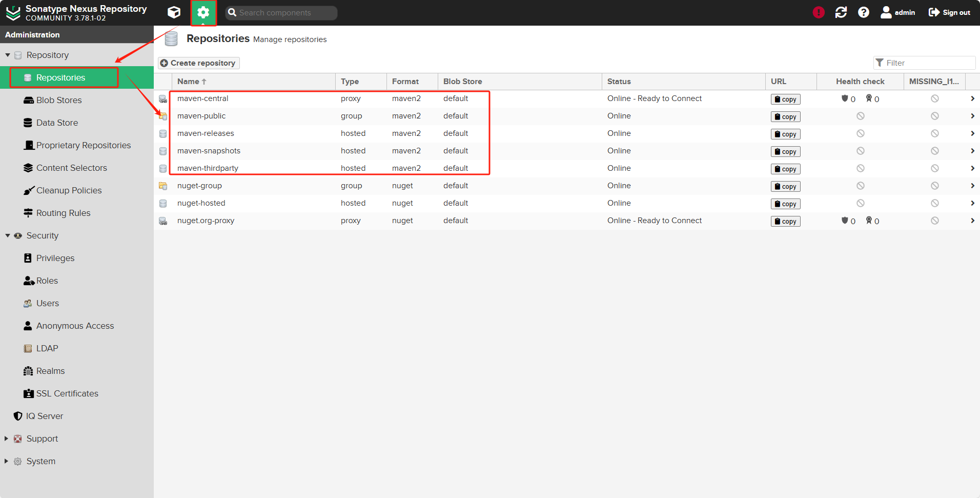Open SSL Certificates item
980x498 pixels.
(x=77, y=393)
